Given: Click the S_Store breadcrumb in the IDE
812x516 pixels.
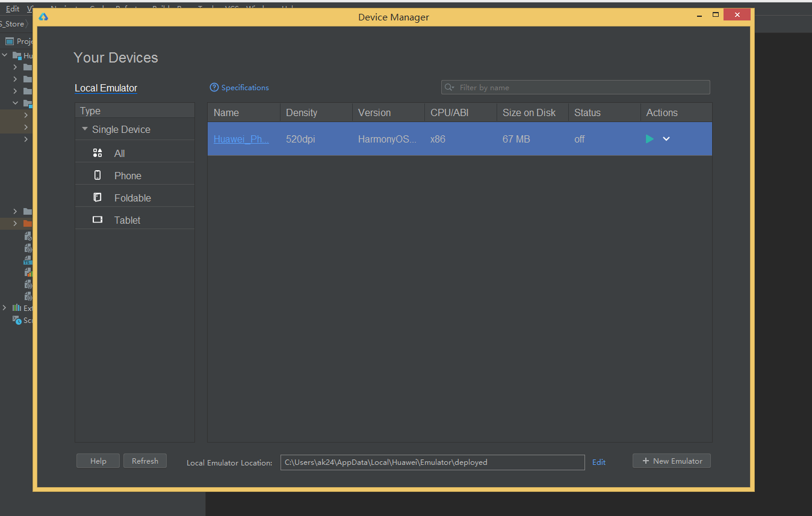Looking at the screenshot, I should [x=12, y=24].
